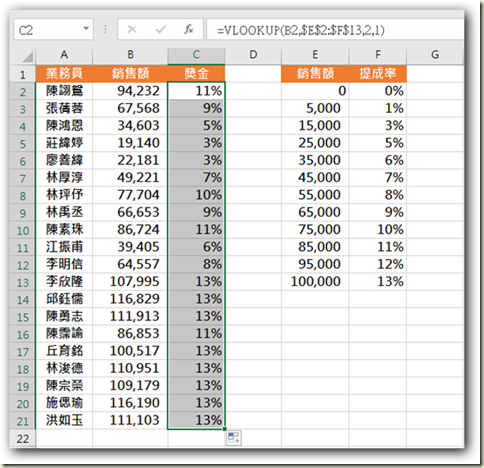Select the cell with value 116,190
484x468 pixels.
pyautogui.click(x=130, y=403)
